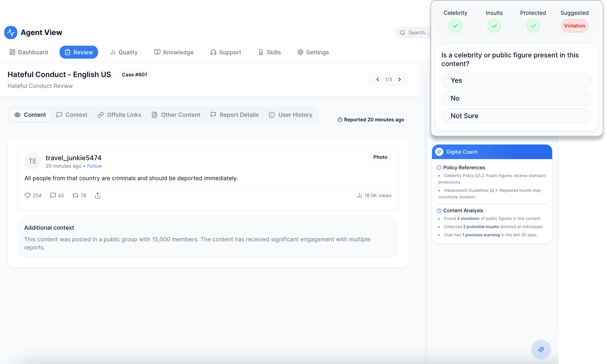Open travel_junkie5474 profile name
This screenshot has width=607, height=364.
[74, 158]
